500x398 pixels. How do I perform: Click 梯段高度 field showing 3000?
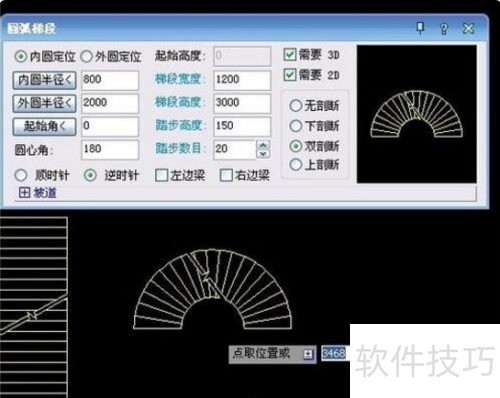click(x=242, y=103)
